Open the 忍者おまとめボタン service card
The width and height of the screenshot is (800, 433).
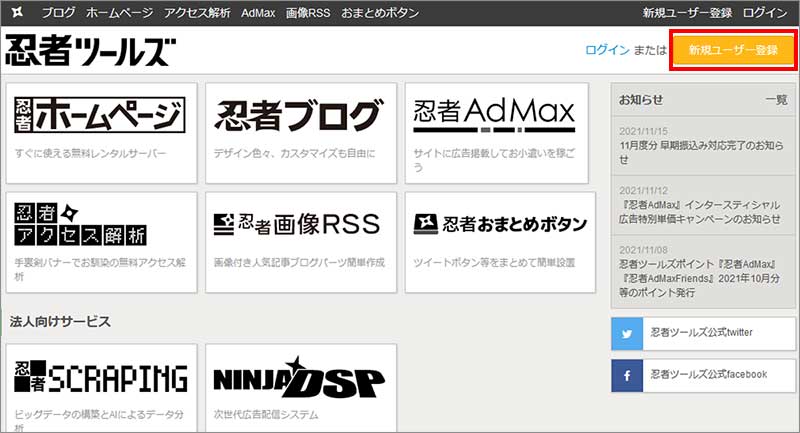500,242
